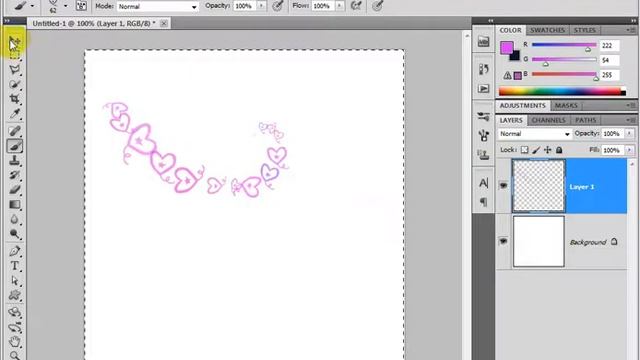
Task: Expand the toolbox to two columns
Action: click(7, 21)
